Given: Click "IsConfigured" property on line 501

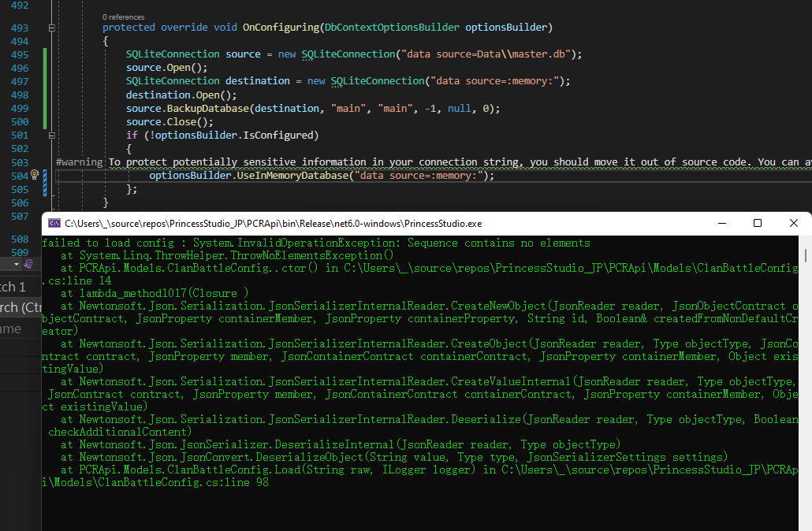Looking at the screenshot, I should tap(278, 136).
